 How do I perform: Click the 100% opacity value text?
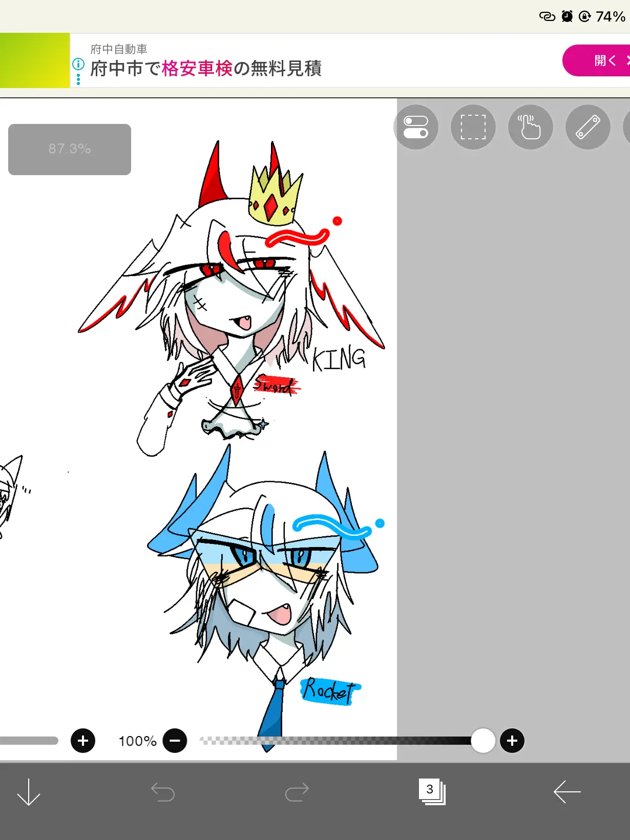point(138,741)
